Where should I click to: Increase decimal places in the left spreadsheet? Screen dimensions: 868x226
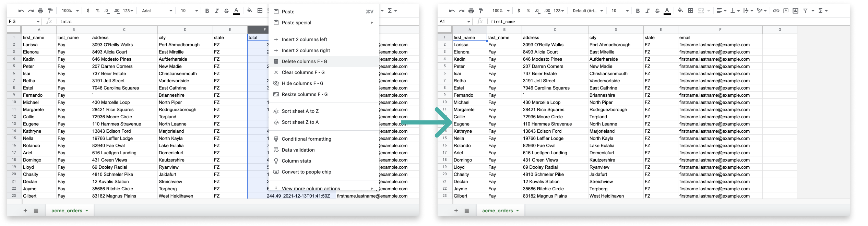click(x=117, y=11)
